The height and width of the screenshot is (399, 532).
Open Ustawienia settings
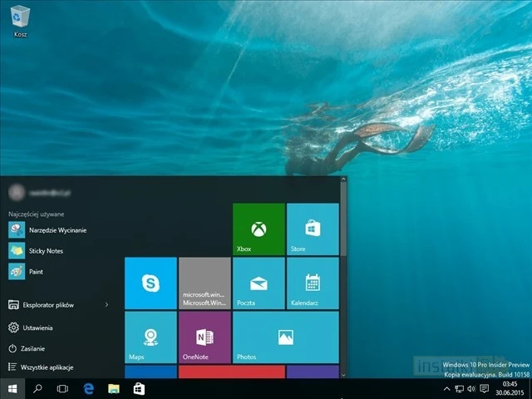[x=37, y=328]
